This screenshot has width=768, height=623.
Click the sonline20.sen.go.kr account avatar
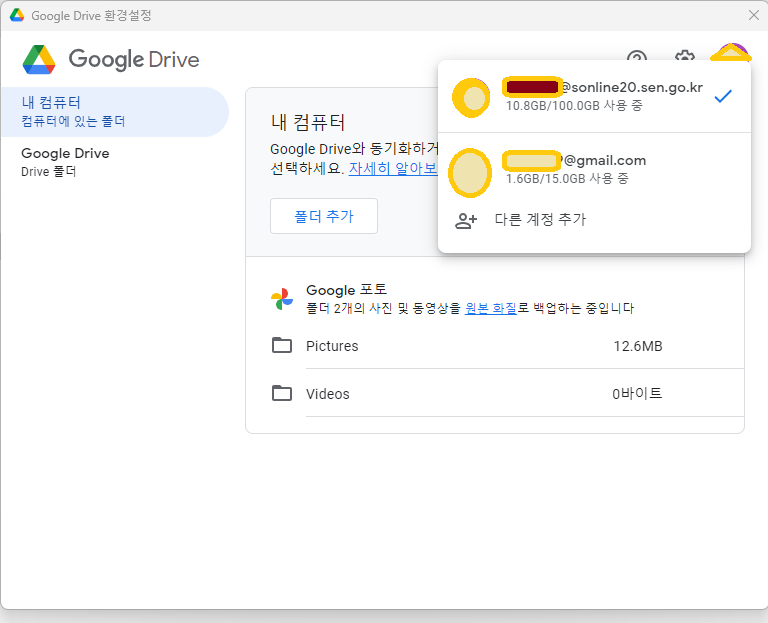[x=471, y=97]
